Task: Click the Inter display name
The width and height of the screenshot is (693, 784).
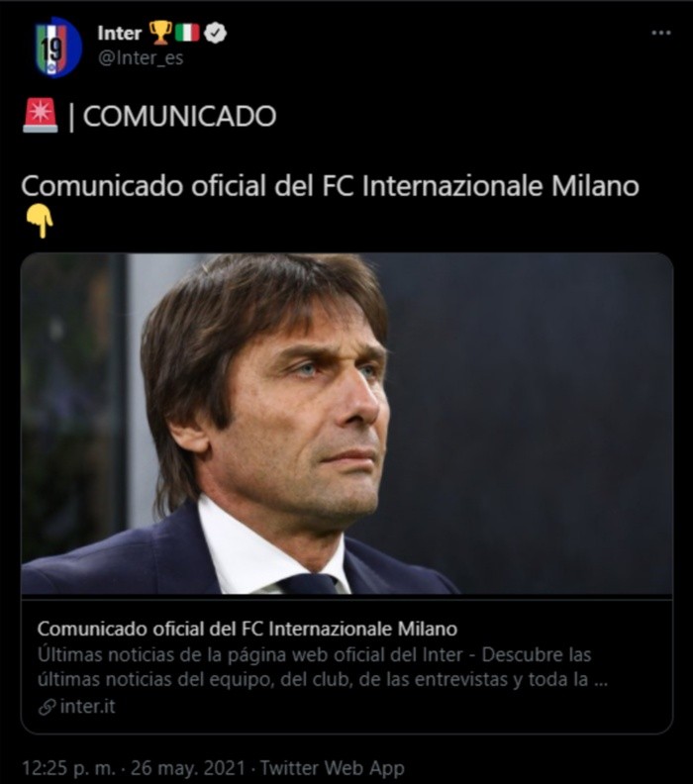Action: click(x=120, y=33)
